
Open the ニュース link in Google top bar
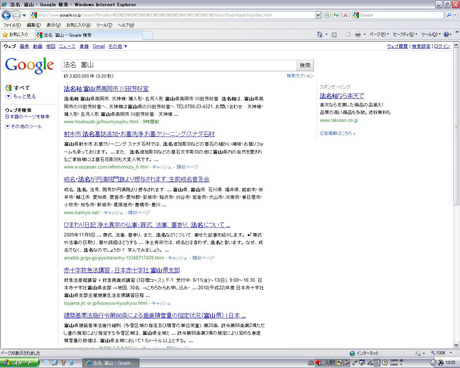coord(67,46)
